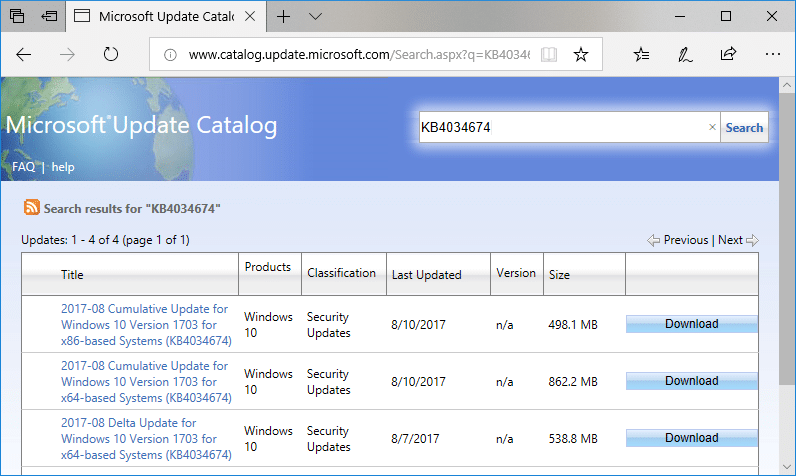Viewport: 796px width, 476px height.
Task: Open a new tab with plus button
Action: coord(284,16)
